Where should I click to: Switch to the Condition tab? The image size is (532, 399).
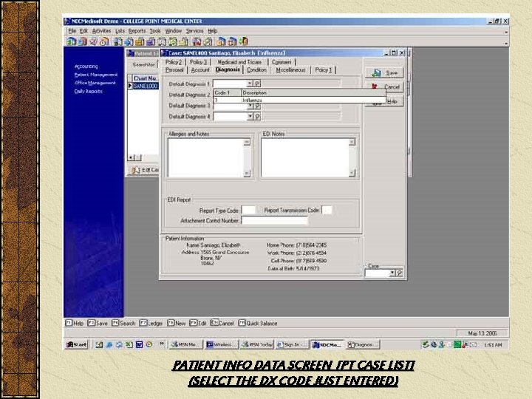click(256, 69)
